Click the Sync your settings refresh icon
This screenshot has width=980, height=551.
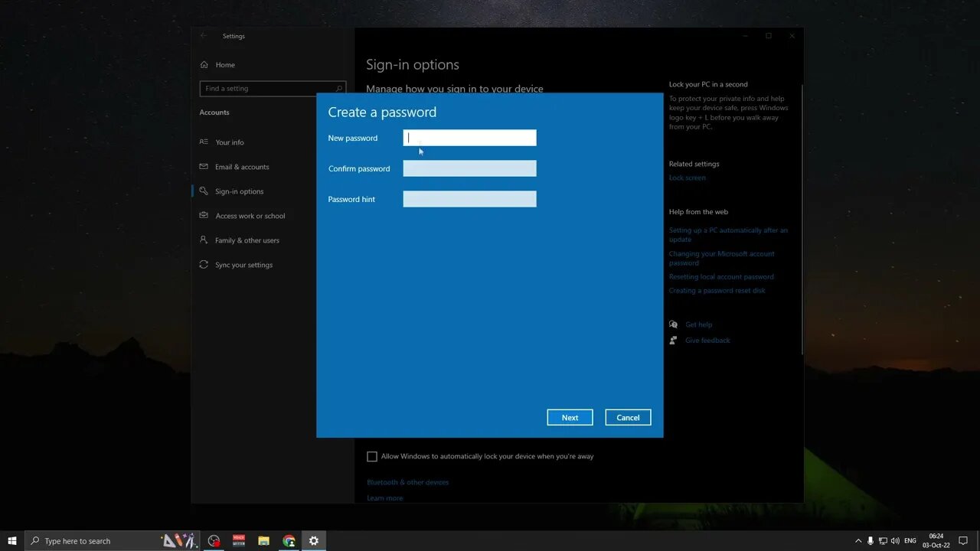pyautogui.click(x=204, y=264)
